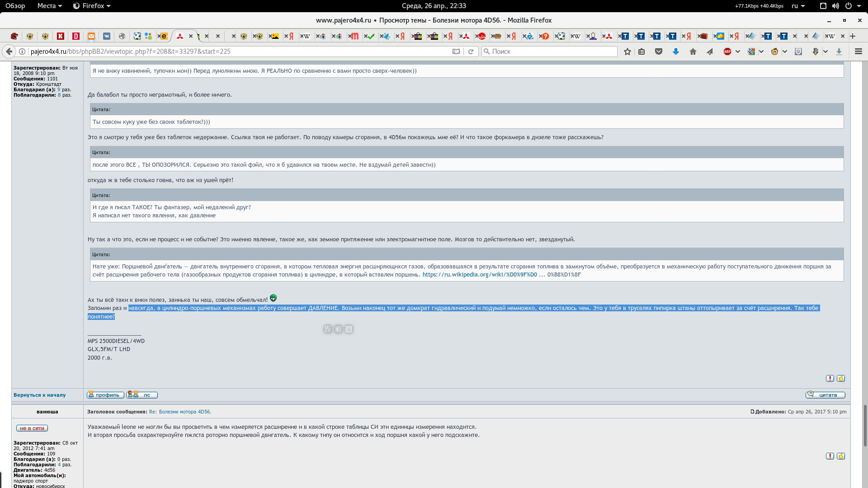Expand the Adblock Plus dropdown arrow
Image resolution: width=868 pixels, height=488 pixels.
click(x=738, y=52)
